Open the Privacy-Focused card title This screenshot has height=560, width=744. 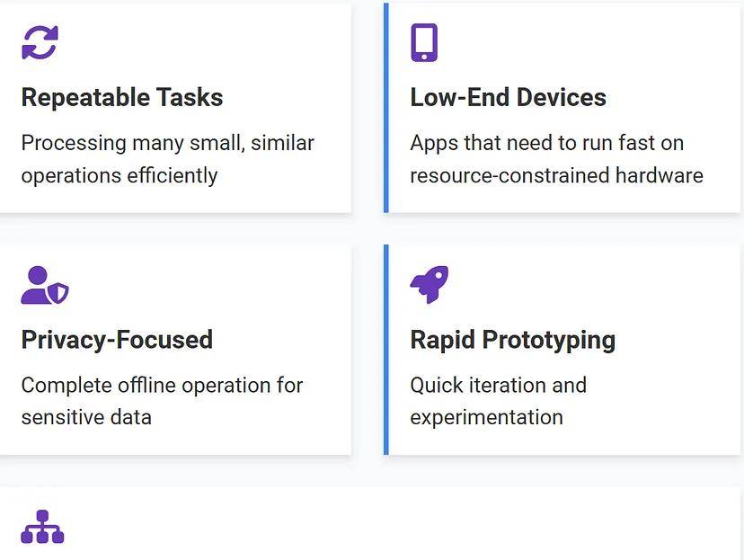point(117,340)
